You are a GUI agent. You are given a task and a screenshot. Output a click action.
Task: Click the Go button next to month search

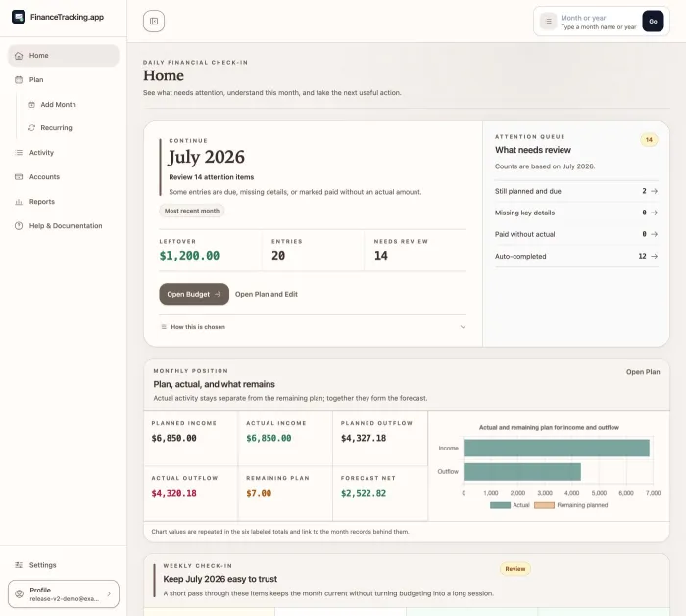point(653,21)
